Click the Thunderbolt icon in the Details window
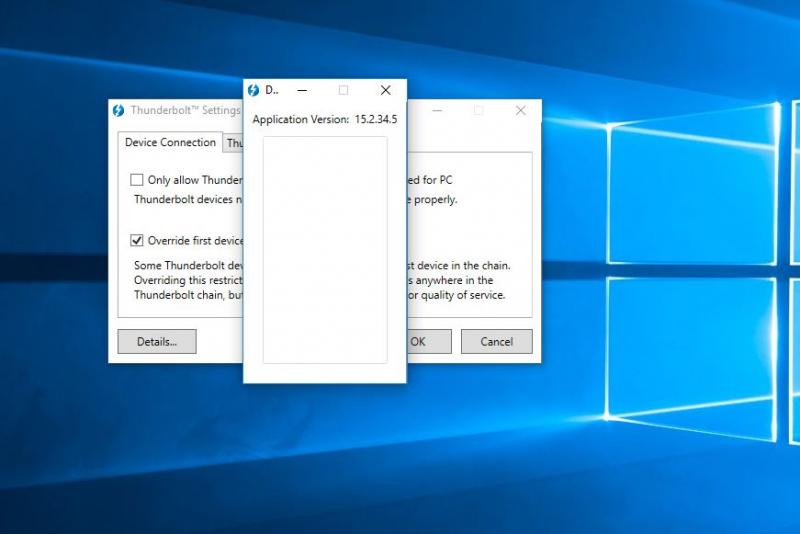 [x=253, y=90]
